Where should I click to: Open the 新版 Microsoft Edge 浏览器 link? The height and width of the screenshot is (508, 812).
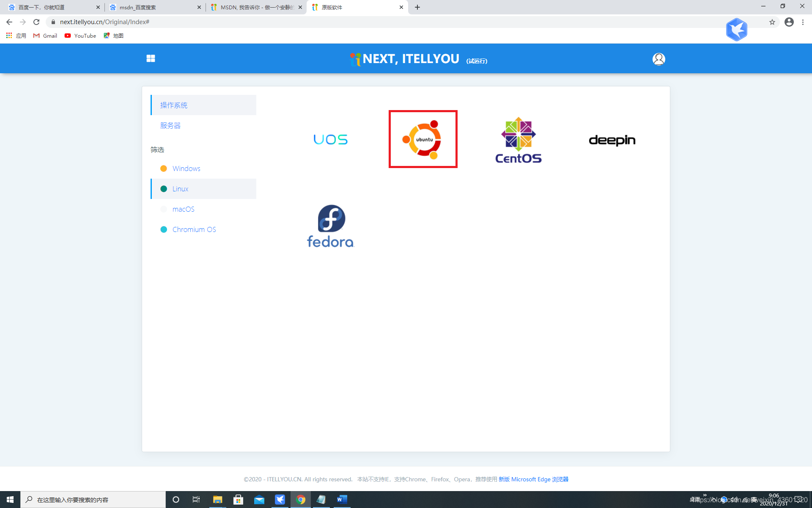(x=533, y=479)
